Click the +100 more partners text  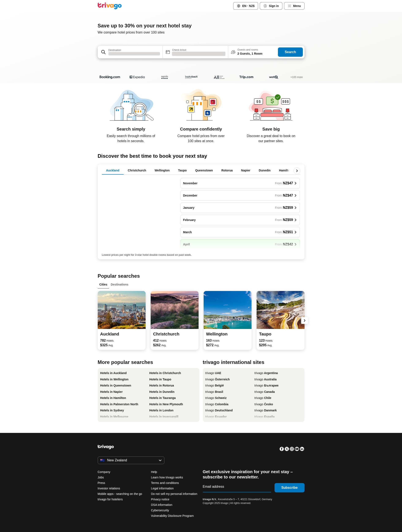tap(296, 77)
